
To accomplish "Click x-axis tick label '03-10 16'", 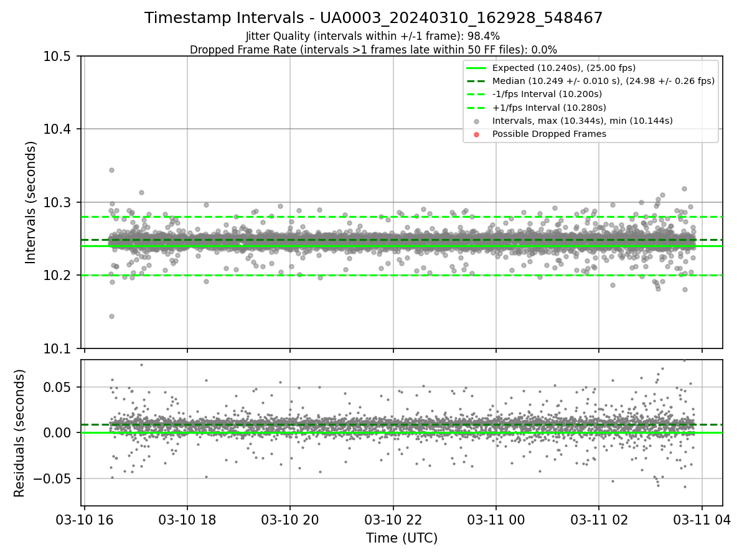I will pos(84,519).
